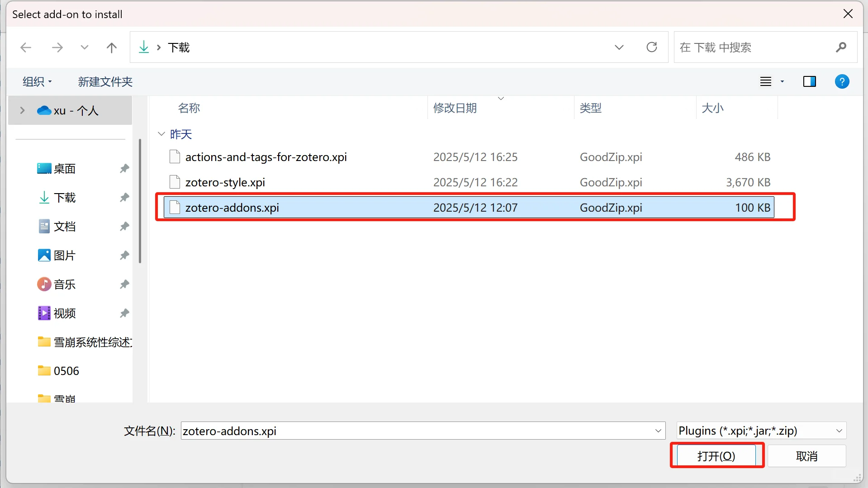Expand the filename history dropdown

[658, 431]
